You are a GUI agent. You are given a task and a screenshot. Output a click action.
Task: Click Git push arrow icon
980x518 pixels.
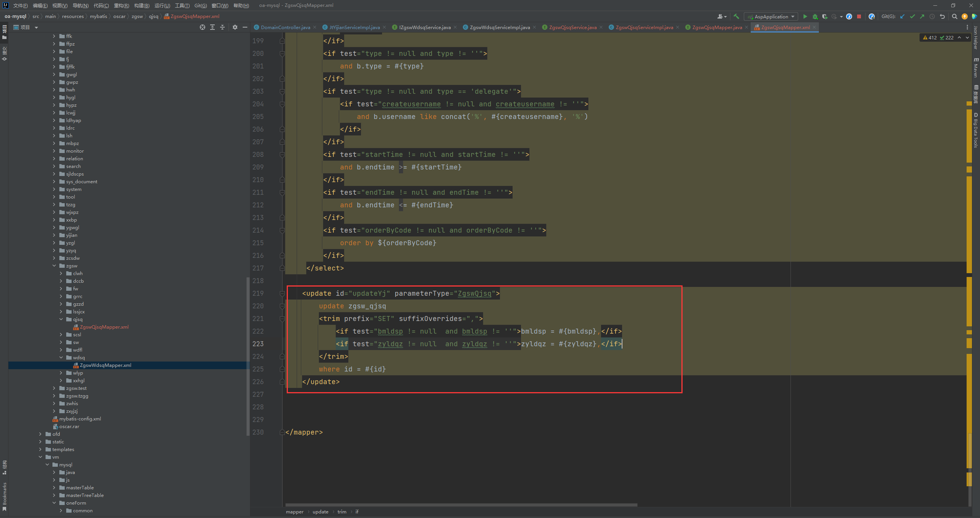[922, 16]
